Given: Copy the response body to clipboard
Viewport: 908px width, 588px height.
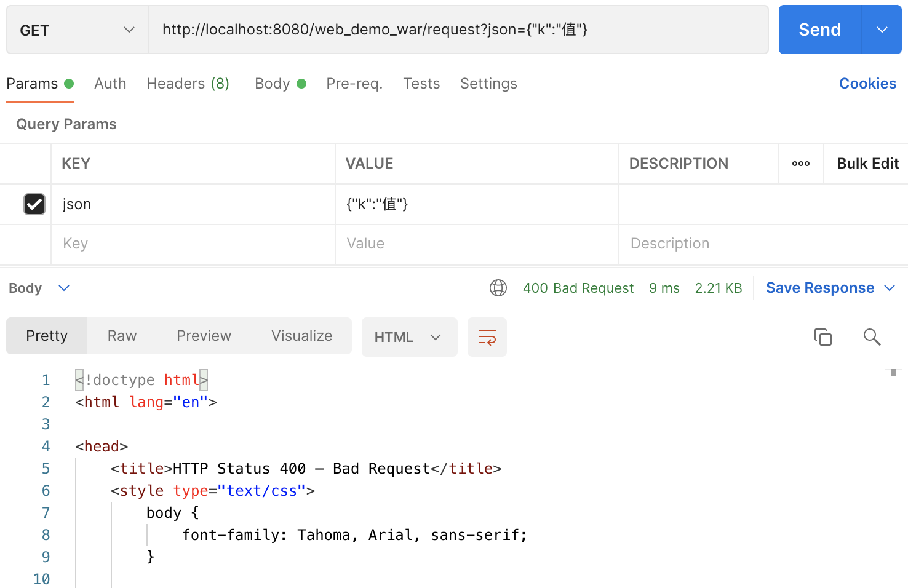Looking at the screenshot, I should coord(822,337).
